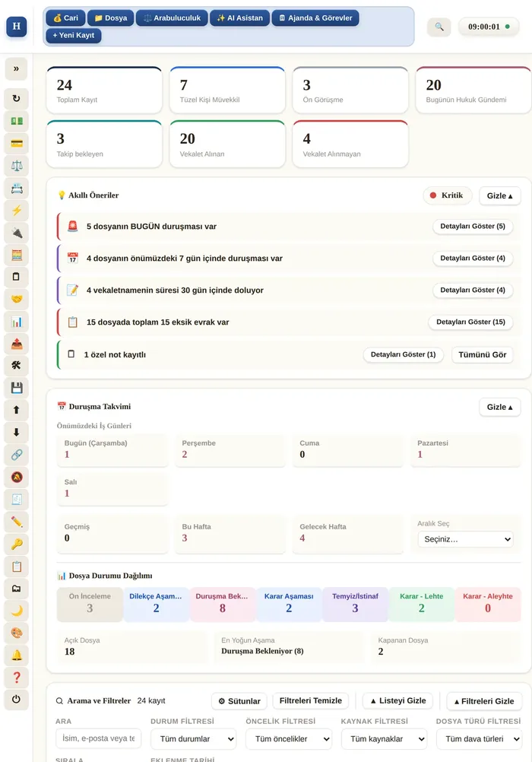Select the Temyiz/İstinaf status tile
Viewport: 532px width, 762px height.
[355, 604]
